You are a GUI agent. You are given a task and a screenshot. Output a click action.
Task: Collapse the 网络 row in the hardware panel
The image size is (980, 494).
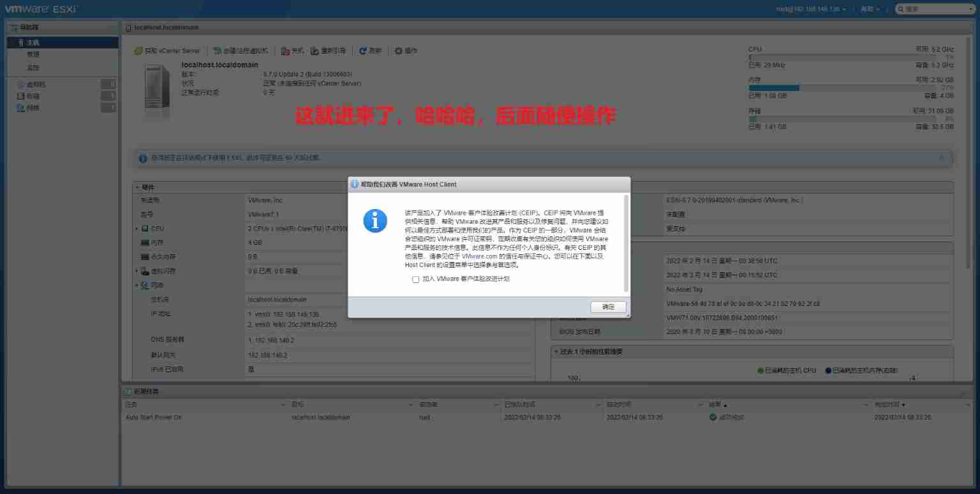[x=137, y=286]
